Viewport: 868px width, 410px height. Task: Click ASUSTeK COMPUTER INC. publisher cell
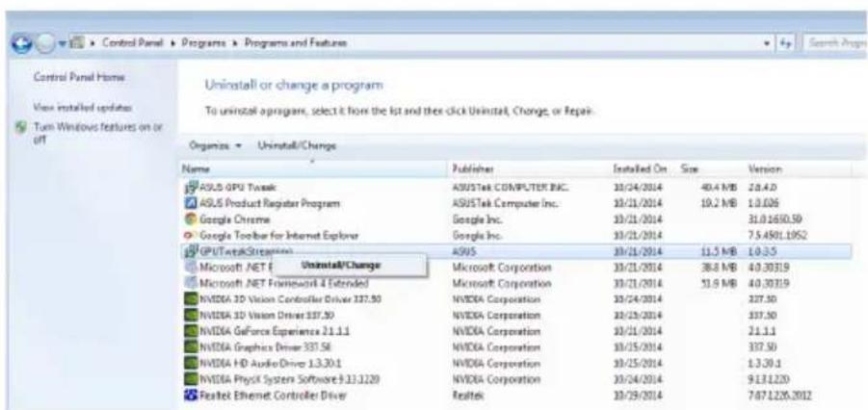510,188
